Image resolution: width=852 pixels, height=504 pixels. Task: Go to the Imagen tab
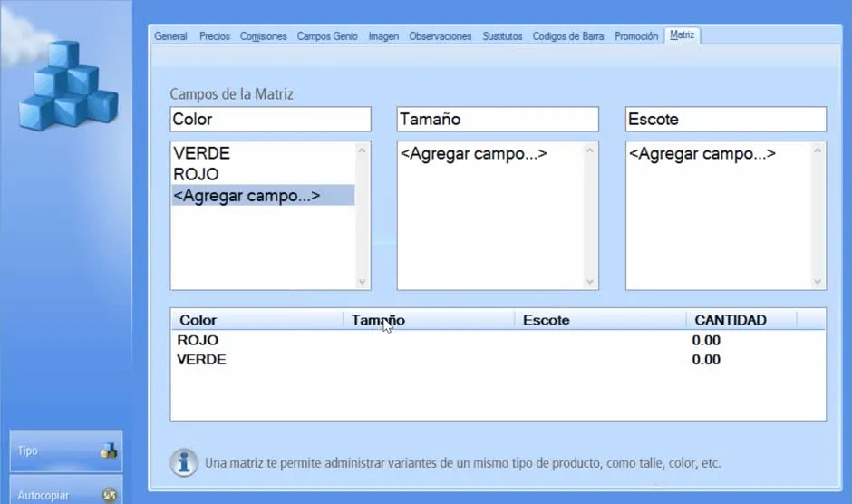tap(383, 36)
